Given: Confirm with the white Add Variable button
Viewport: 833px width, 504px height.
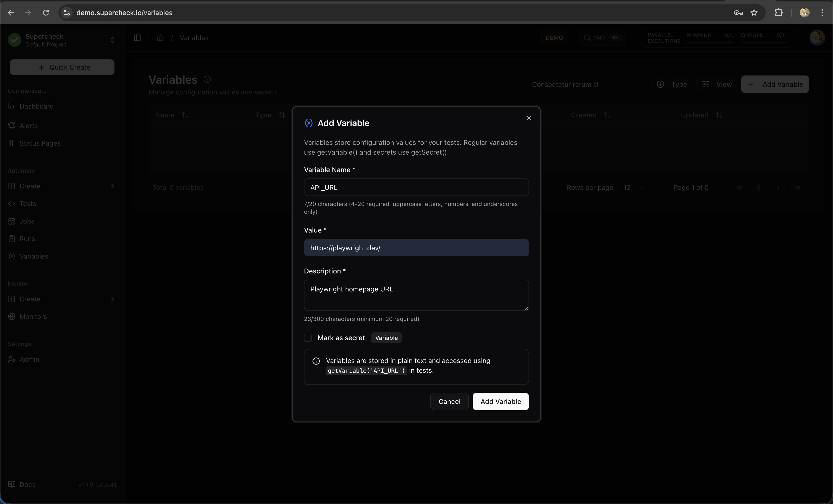Looking at the screenshot, I should [x=500, y=401].
